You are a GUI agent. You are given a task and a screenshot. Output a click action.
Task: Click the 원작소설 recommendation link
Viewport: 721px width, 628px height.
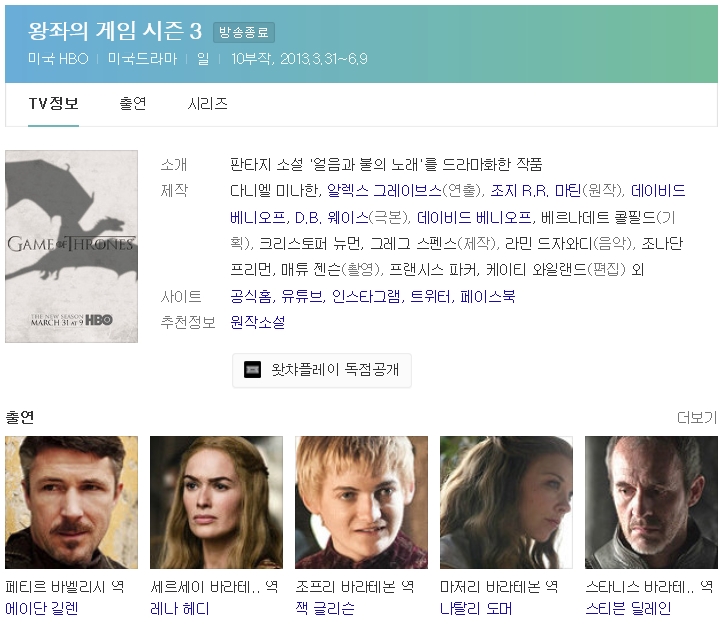click(257, 322)
